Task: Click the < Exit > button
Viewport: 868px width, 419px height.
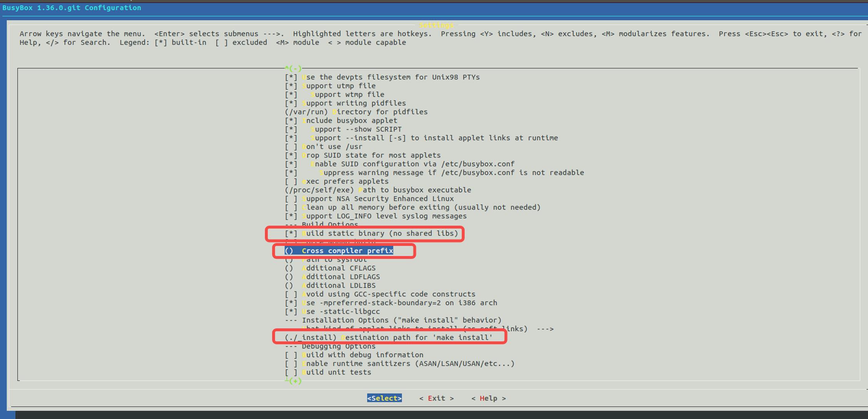Action: point(436,398)
